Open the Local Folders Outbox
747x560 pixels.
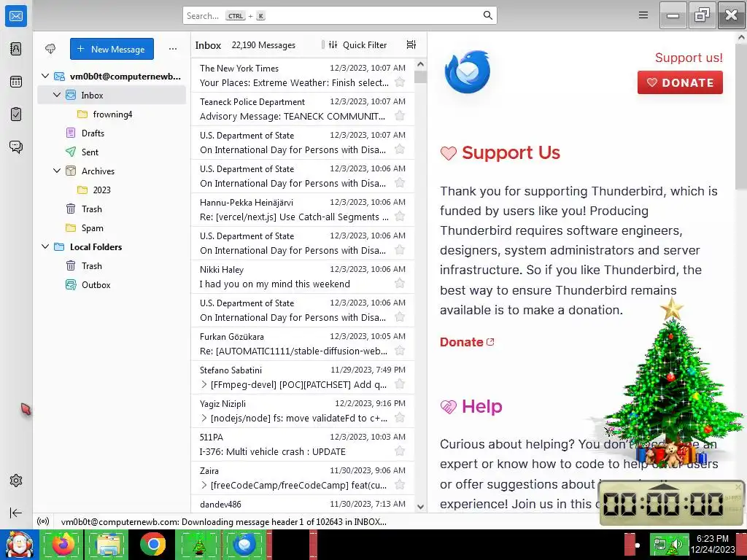click(112, 285)
